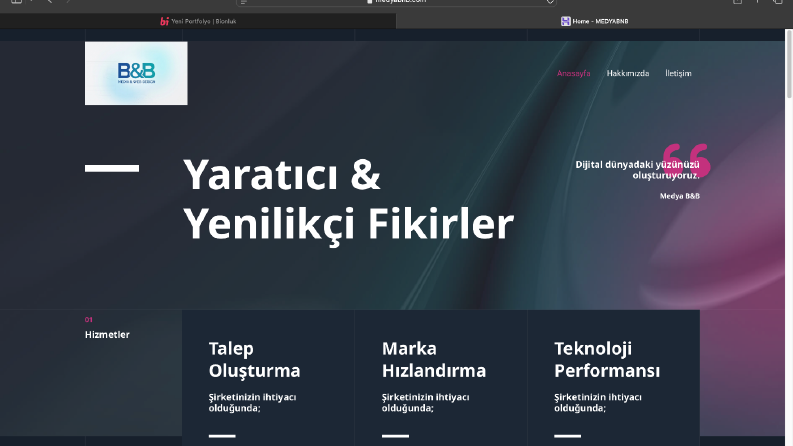
Task: Click the 'Dijital dünyadaki yüzünüzü oluşturuyoruz.' quote
Action: click(x=637, y=170)
